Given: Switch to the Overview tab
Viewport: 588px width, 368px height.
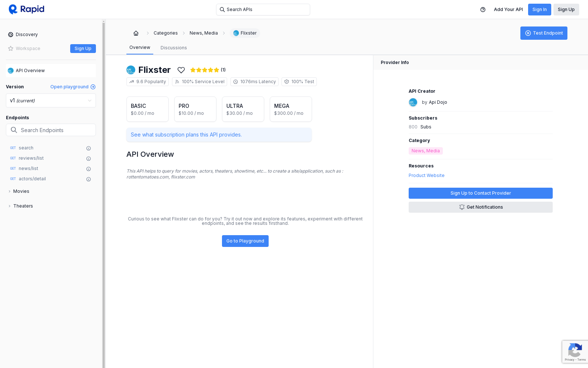Looking at the screenshot, I should pyautogui.click(x=140, y=47).
